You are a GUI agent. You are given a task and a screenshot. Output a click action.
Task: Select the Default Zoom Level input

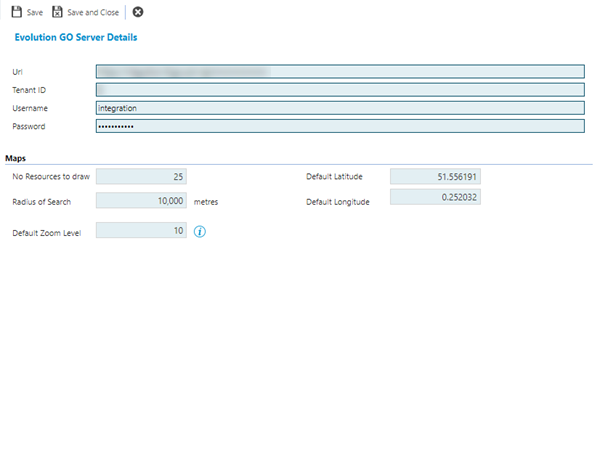coord(141,232)
